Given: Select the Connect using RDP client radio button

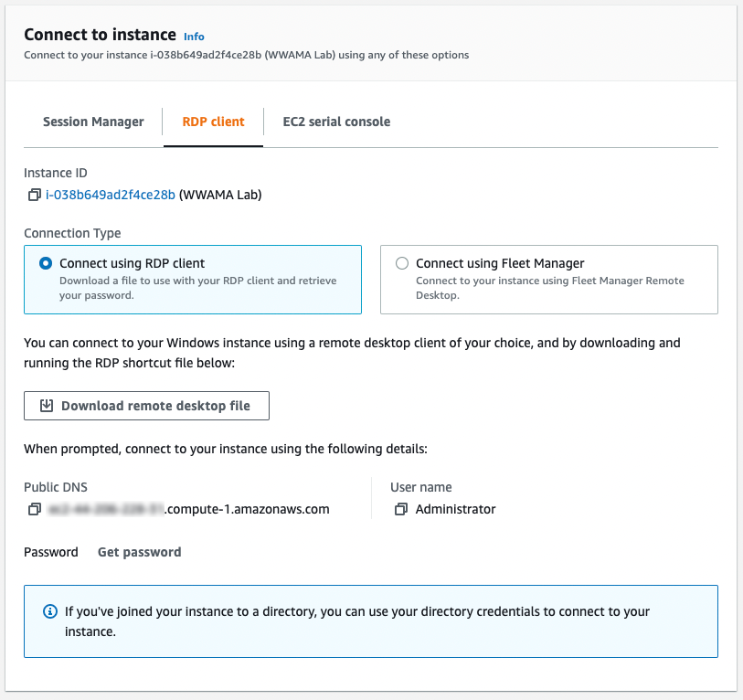Looking at the screenshot, I should click(x=46, y=263).
